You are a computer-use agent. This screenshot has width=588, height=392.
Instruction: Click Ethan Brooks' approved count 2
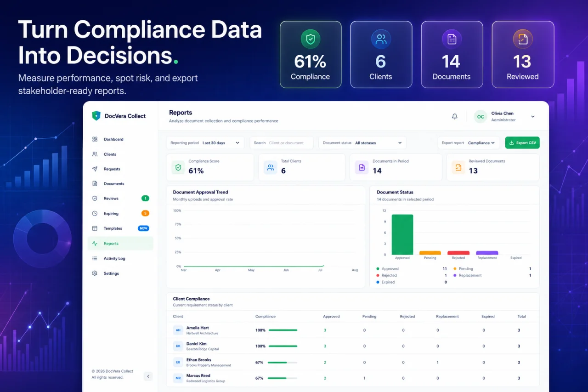(325, 362)
